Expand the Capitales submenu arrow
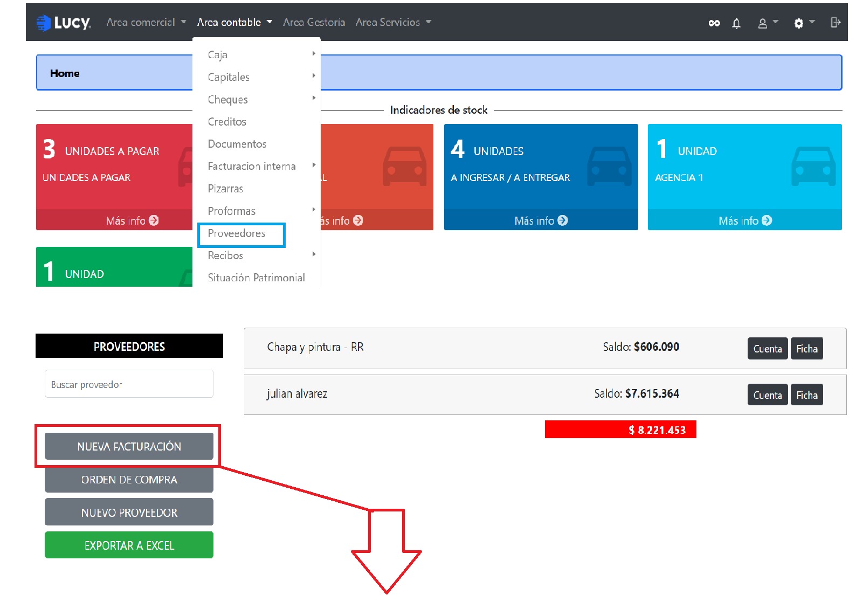 coord(314,76)
